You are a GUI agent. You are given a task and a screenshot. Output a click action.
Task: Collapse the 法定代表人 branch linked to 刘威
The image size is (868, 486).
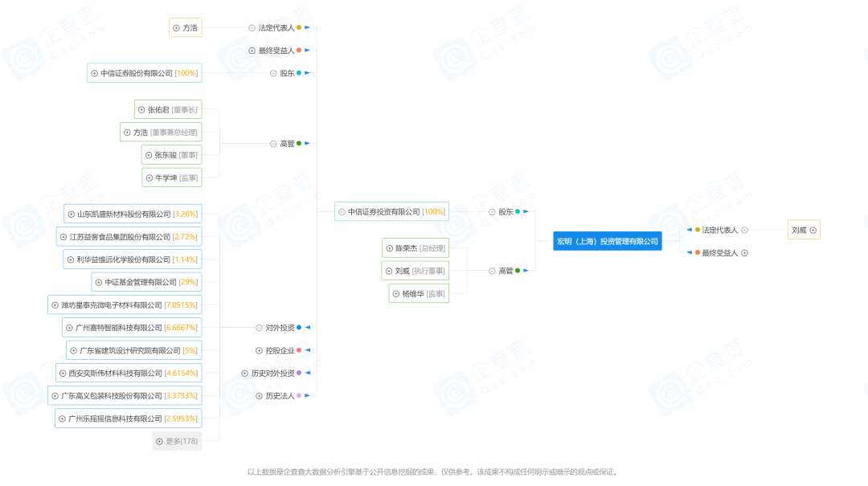[x=744, y=231]
